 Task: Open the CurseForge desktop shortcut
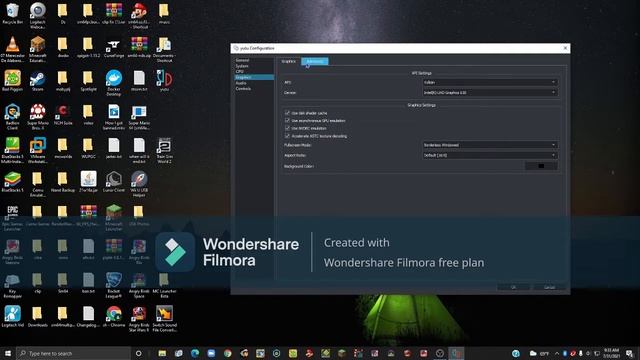pyautogui.click(x=114, y=47)
